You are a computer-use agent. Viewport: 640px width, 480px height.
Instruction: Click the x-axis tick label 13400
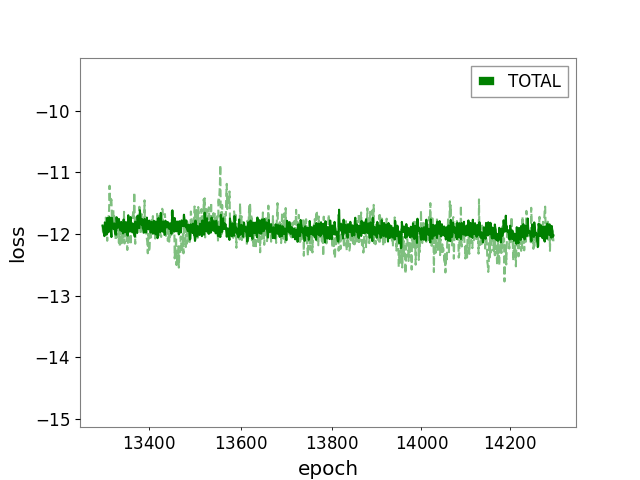pos(149,443)
